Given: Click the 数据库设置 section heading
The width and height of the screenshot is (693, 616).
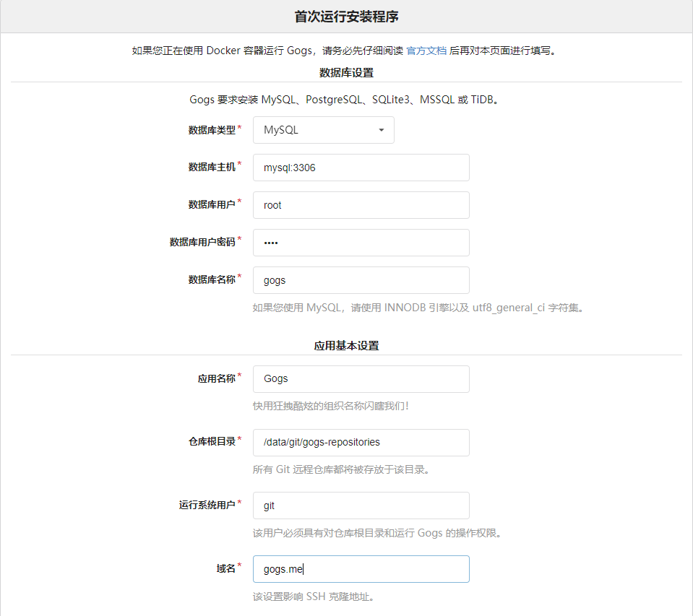Looking at the screenshot, I should coord(347,73).
